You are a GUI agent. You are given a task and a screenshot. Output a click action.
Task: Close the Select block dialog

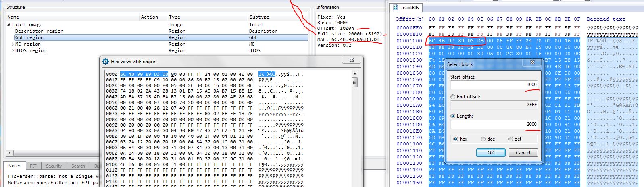532,62
